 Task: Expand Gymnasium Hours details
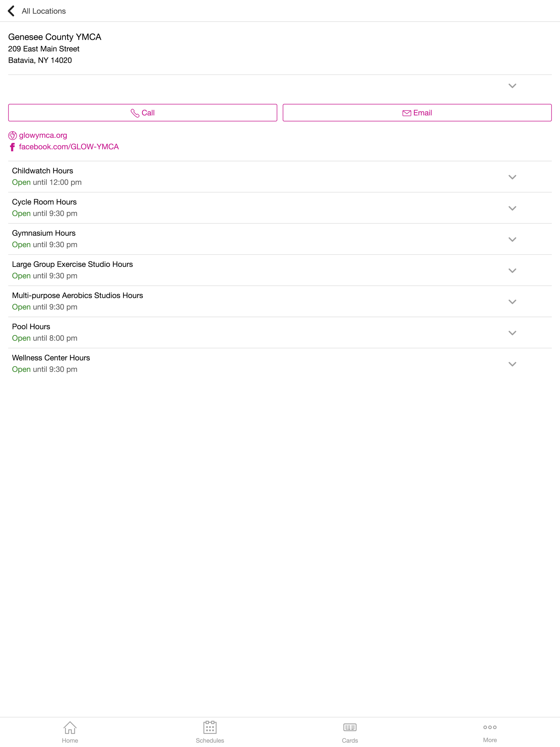(x=512, y=240)
